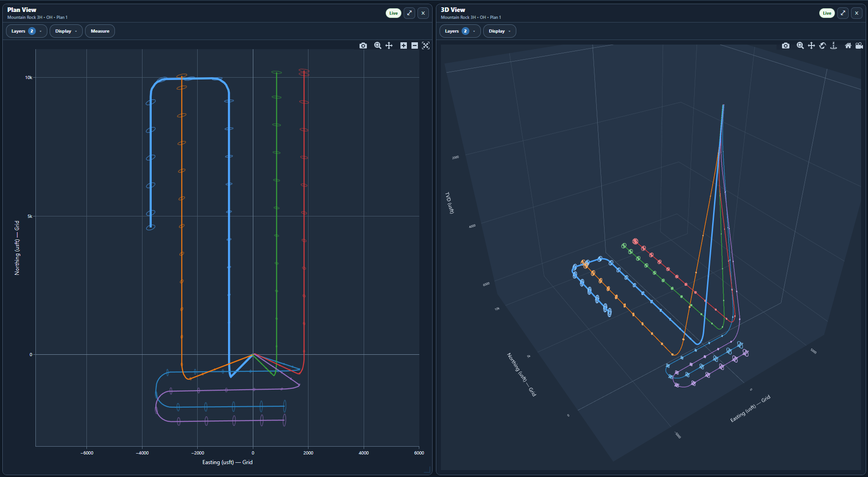The image size is (868, 477).
Task: Click 'Mountain Rock 3H • OH • Plan 1' under 3D View
Action: pos(471,17)
